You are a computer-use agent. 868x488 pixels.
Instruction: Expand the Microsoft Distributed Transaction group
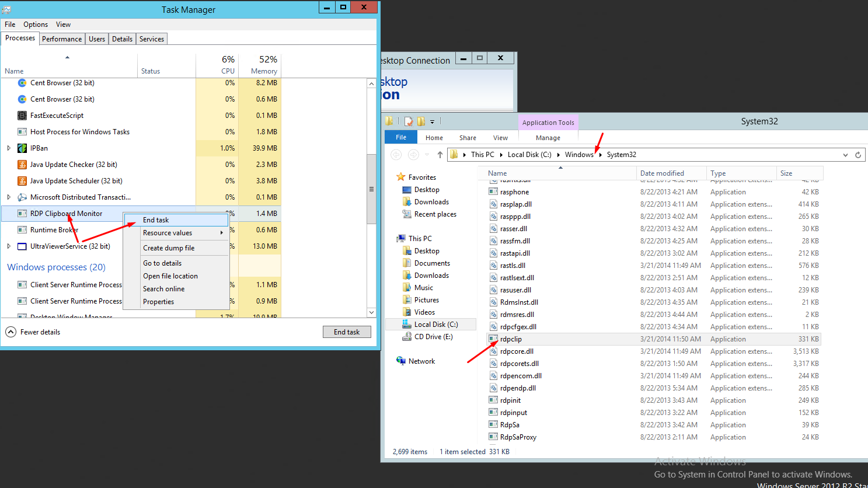[9, 197]
